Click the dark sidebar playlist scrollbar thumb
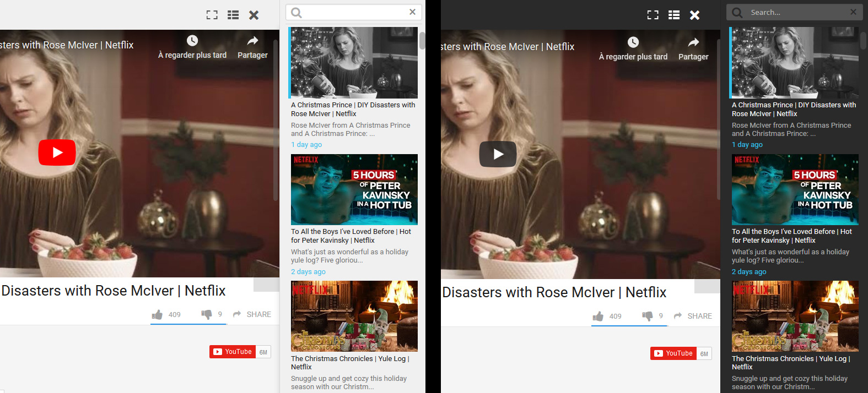Viewport: 868px width, 393px height. coord(864,41)
